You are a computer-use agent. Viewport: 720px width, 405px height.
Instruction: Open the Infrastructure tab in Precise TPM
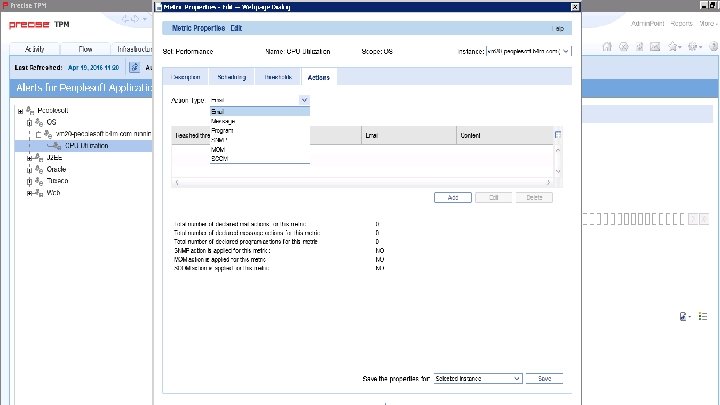(x=132, y=49)
